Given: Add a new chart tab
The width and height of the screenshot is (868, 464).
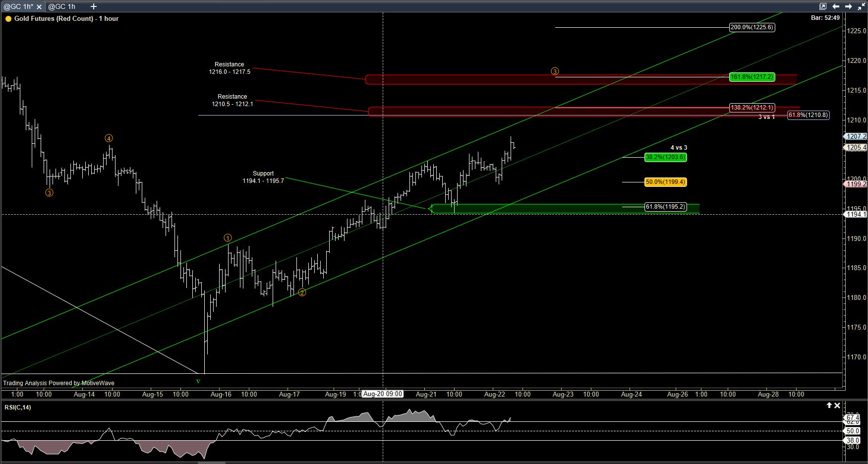Looking at the screenshot, I should 93,6.
